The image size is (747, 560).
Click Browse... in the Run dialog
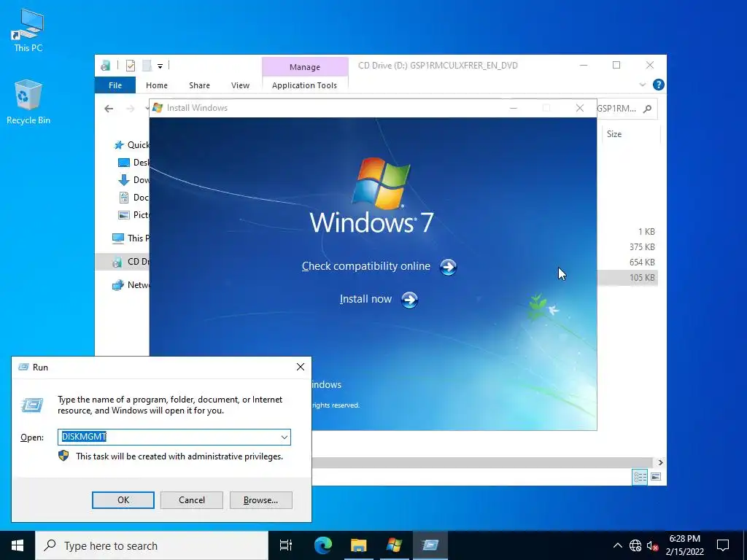click(260, 500)
